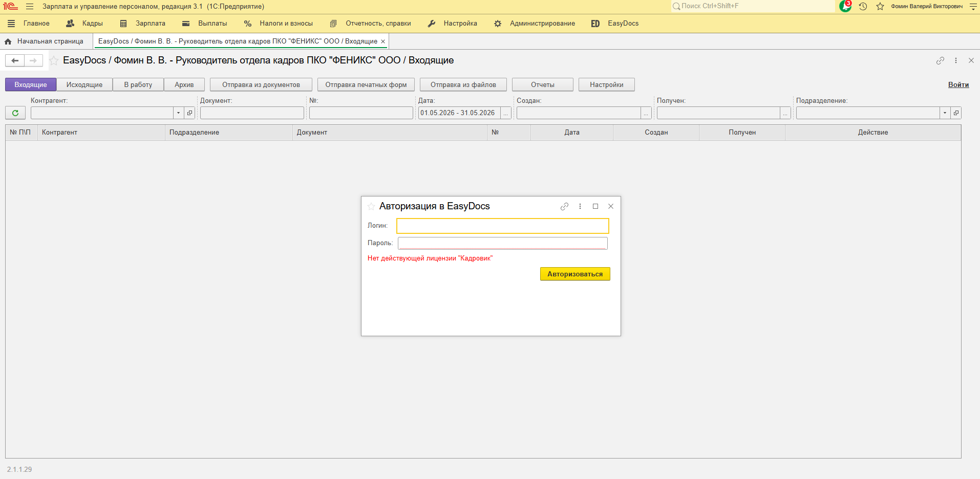Navigate forward with the right arrow
980x479 pixels.
point(33,61)
